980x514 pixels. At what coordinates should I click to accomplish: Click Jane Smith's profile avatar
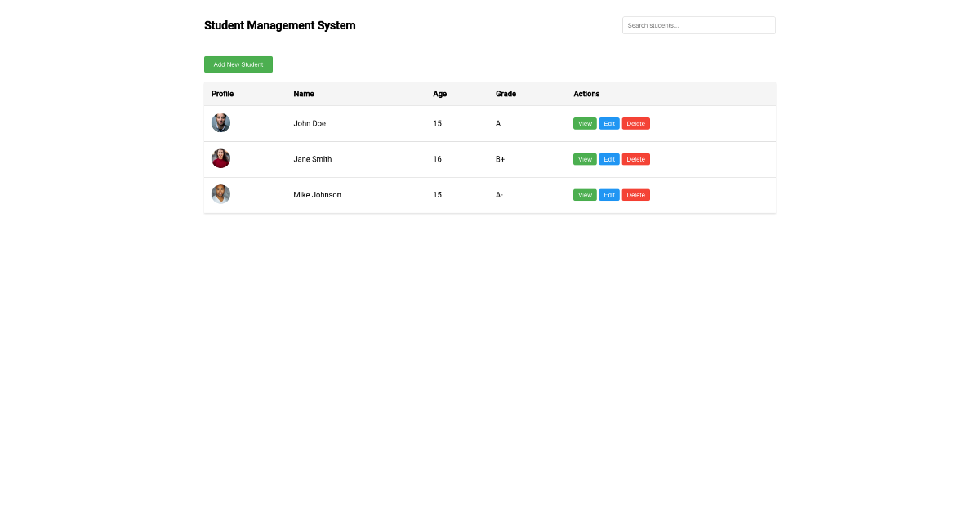click(x=220, y=158)
